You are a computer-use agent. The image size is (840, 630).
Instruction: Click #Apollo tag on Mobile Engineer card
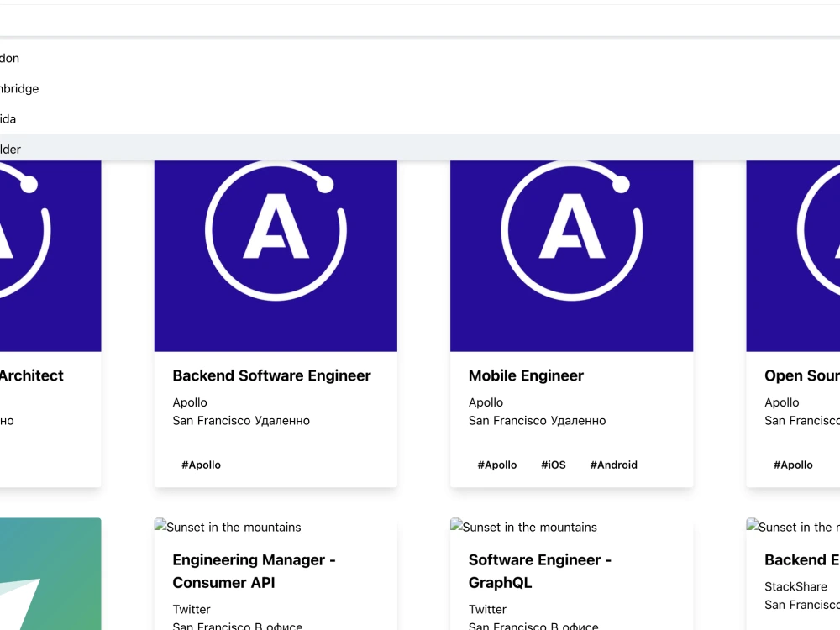[x=497, y=465]
